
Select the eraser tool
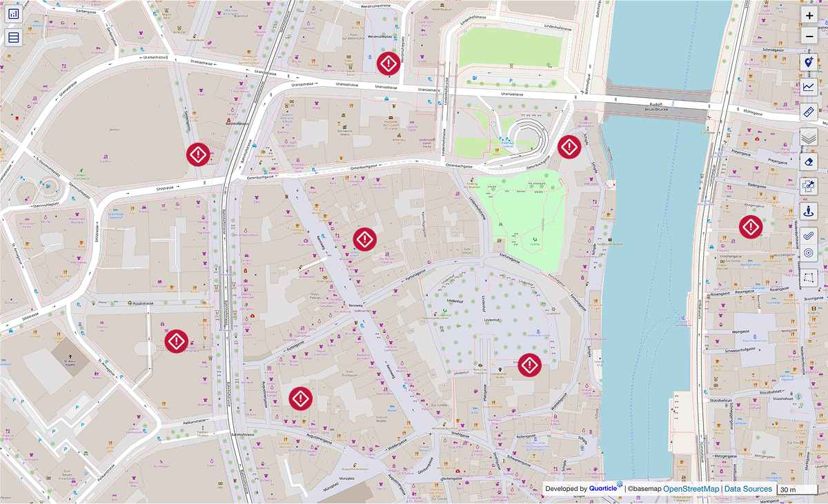810,162
